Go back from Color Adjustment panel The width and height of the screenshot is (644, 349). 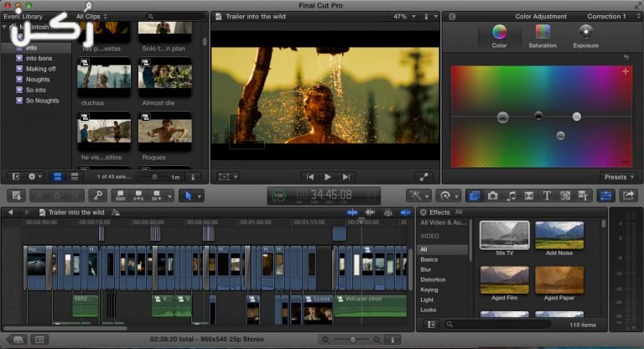[x=452, y=17]
